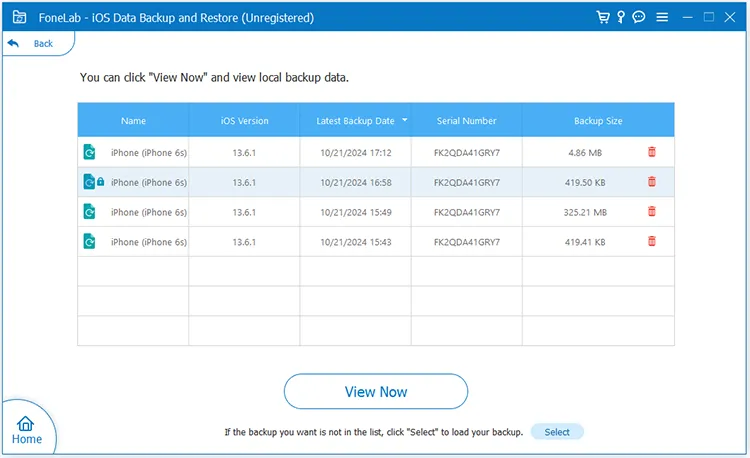Maximize the FoneLab window
Viewport: 750px width, 458px height.
coord(709,17)
